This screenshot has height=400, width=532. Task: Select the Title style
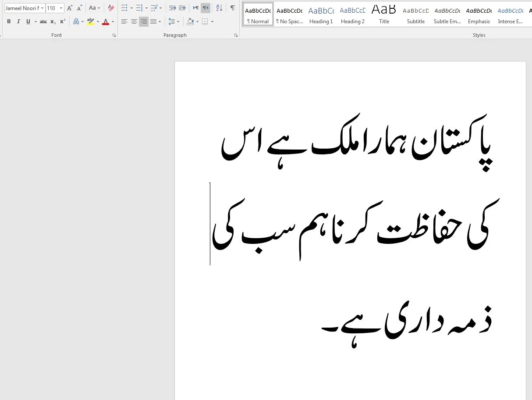pos(384,12)
